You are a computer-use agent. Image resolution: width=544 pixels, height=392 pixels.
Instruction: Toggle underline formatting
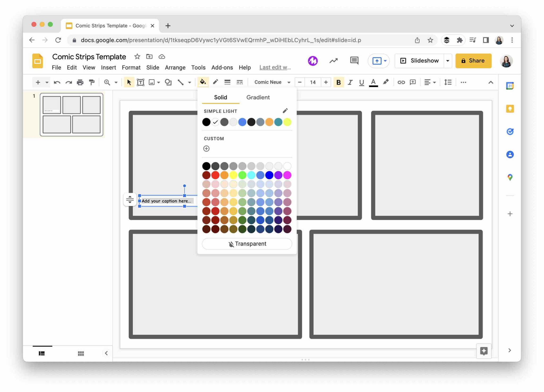click(x=361, y=82)
